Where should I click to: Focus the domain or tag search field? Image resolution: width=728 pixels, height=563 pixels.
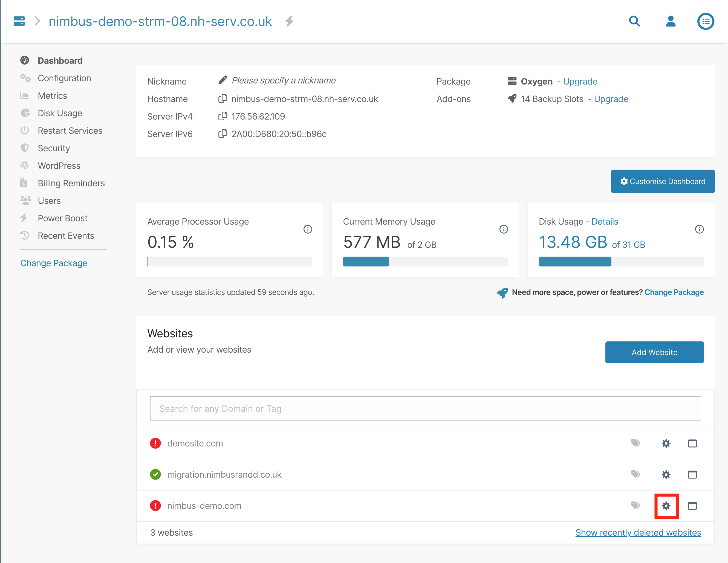click(x=425, y=408)
